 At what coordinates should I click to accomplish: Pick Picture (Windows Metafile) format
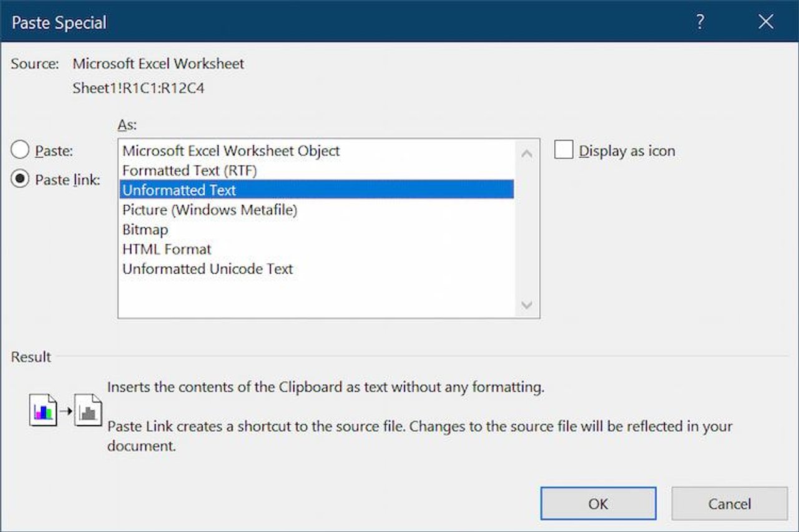[210, 210]
